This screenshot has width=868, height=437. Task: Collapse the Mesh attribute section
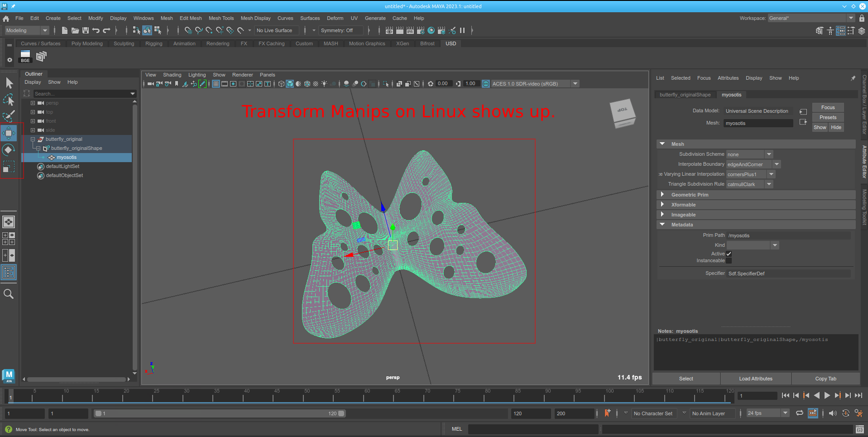(x=663, y=144)
